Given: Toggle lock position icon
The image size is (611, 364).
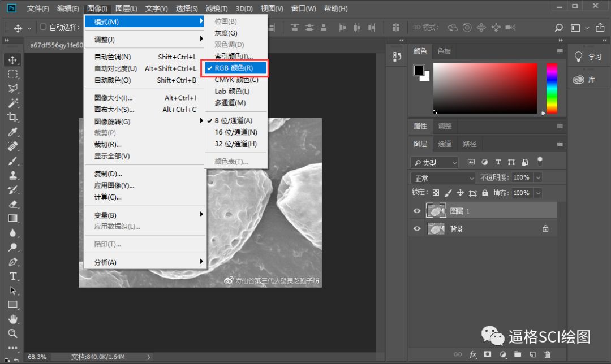Looking at the screenshot, I should [x=460, y=193].
